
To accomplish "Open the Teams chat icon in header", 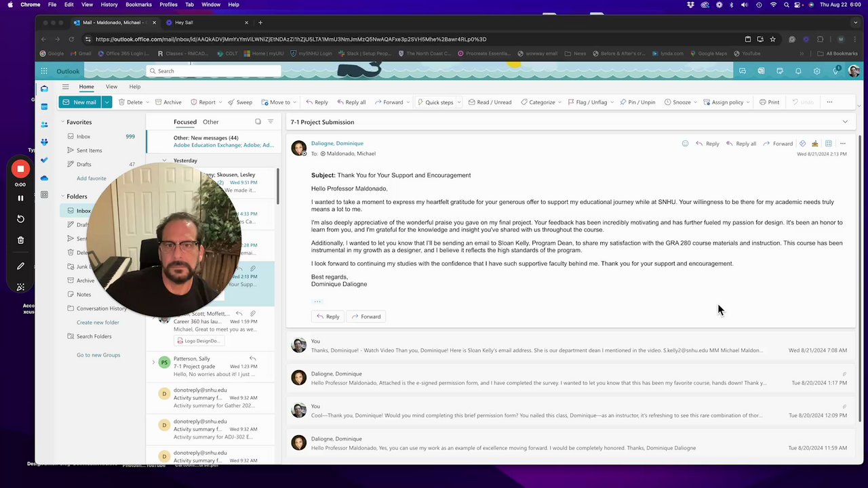I will point(743,71).
